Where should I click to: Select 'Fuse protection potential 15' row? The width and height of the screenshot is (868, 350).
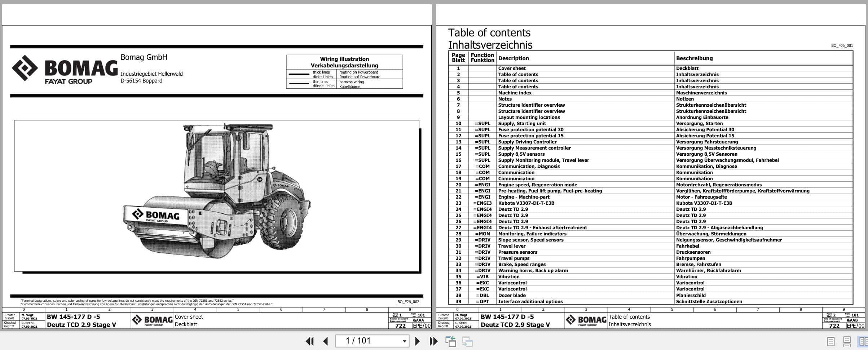click(651, 136)
